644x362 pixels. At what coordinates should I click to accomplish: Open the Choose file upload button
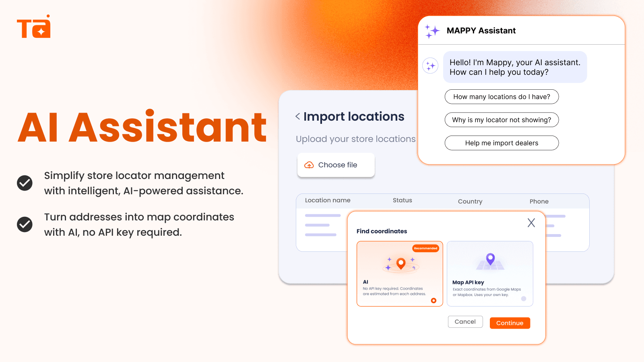336,165
